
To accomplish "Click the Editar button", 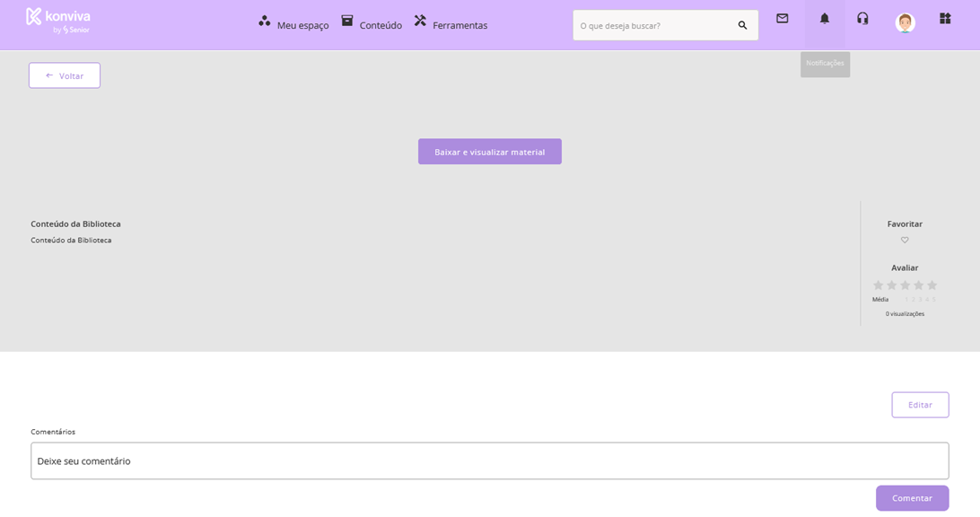I will point(920,405).
